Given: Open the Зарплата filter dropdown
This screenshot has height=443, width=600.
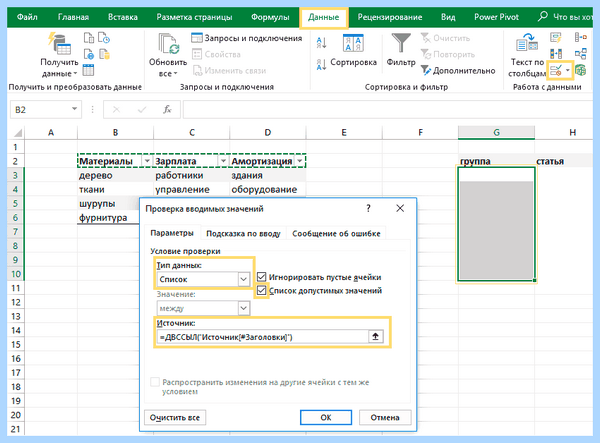Looking at the screenshot, I should tap(223, 161).
